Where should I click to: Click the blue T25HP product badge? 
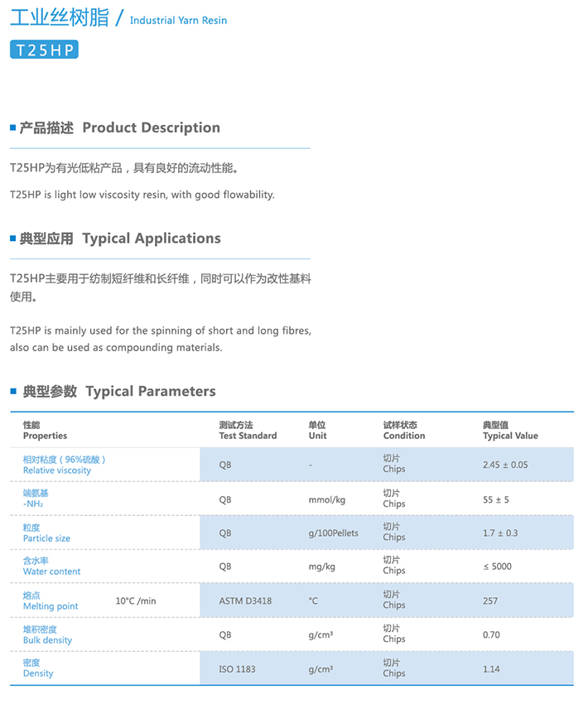click(44, 50)
